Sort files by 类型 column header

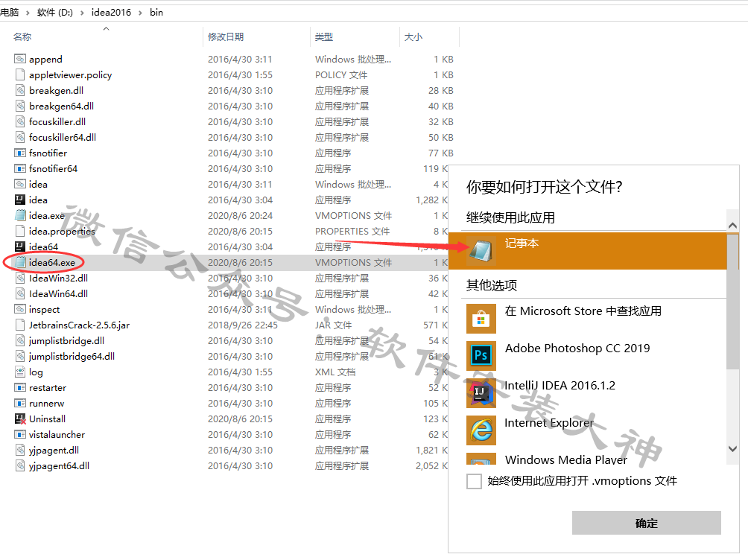(324, 36)
